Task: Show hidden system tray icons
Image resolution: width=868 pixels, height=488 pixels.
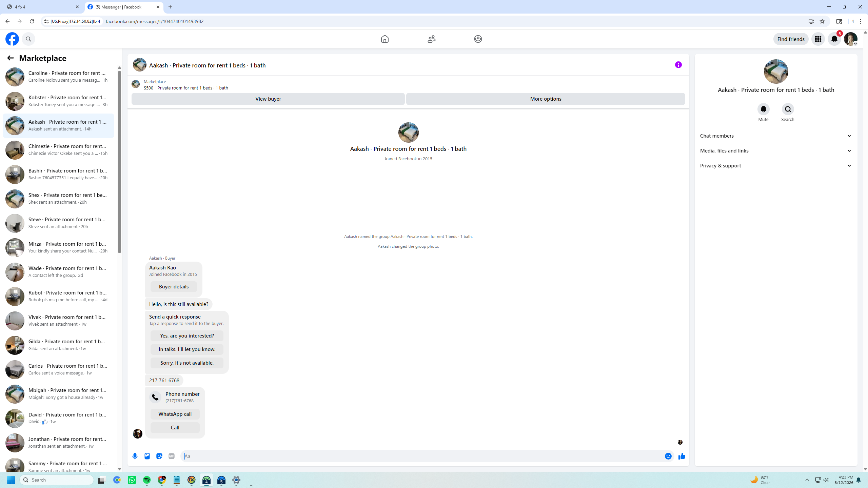Action: (x=807, y=480)
